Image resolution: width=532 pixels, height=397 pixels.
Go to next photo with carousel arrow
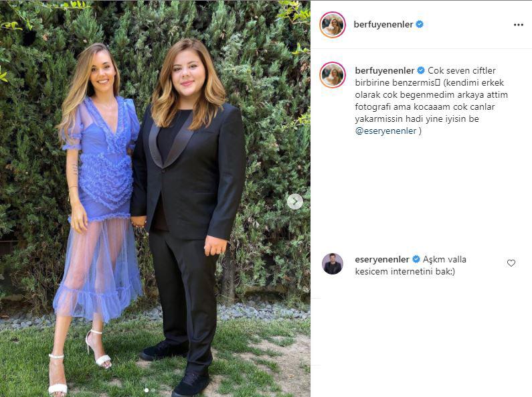[x=295, y=202]
